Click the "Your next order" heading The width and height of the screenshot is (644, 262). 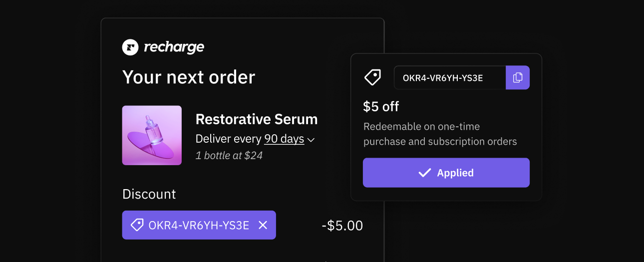[x=189, y=77]
